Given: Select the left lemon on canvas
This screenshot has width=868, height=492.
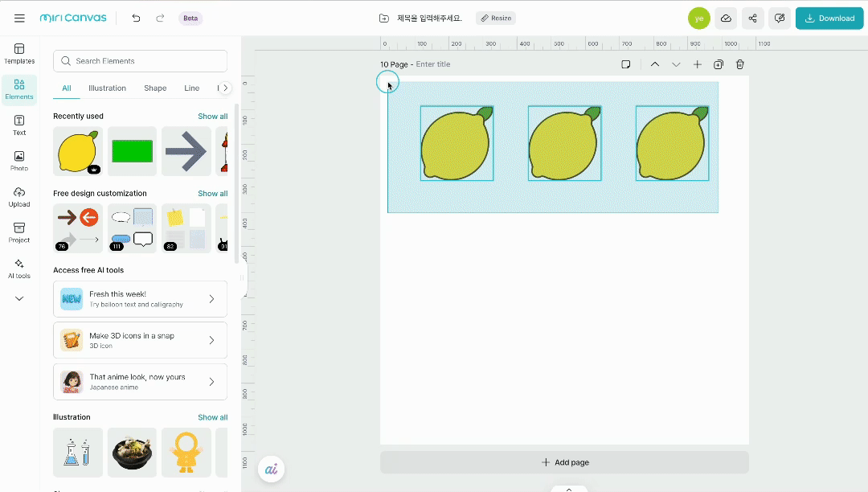Looking at the screenshot, I should [457, 143].
